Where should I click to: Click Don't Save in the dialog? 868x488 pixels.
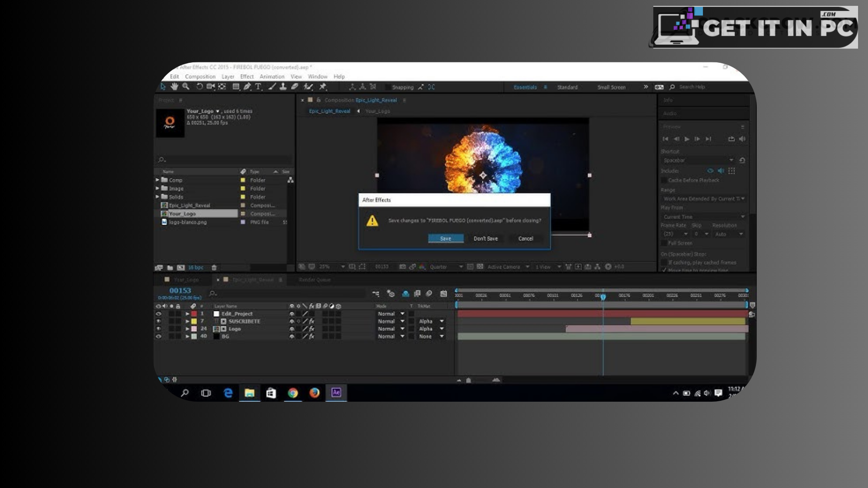point(486,239)
